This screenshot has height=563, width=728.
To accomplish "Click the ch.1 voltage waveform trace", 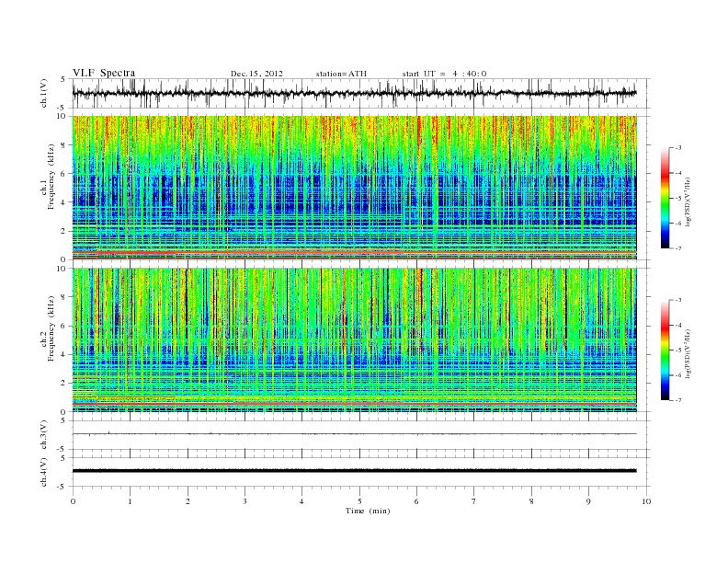I will click(x=354, y=93).
